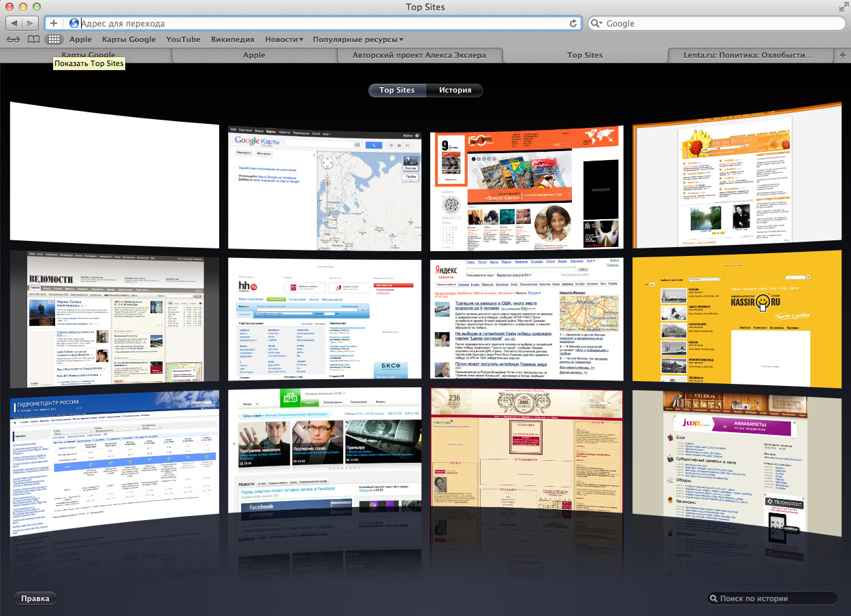The width and height of the screenshot is (851, 616).
Task: Open the Ведомости site thumbnail
Action: click(x=114, y=319)
